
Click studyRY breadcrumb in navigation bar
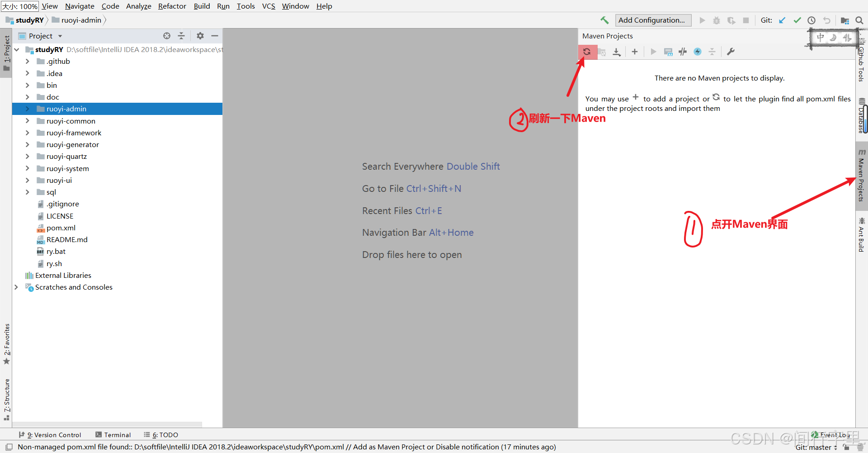[25, 20]
